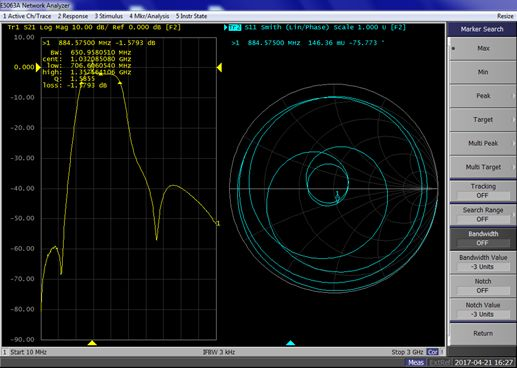The image size is (517, 368).
Task: Select the yellow marker triangle below the S21 plot
Action: click(x=92, y=343)
